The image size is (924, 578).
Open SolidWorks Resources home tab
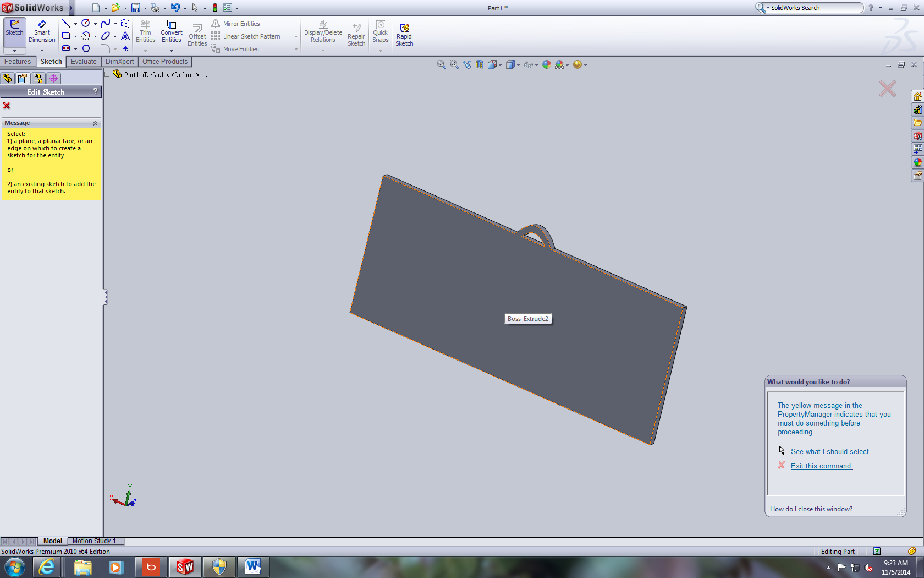917,97
